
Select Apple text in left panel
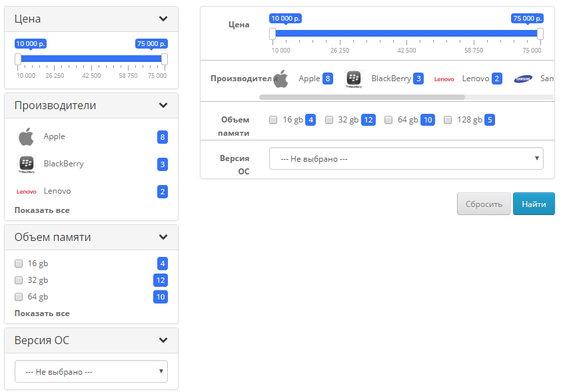tap(54, 136)
